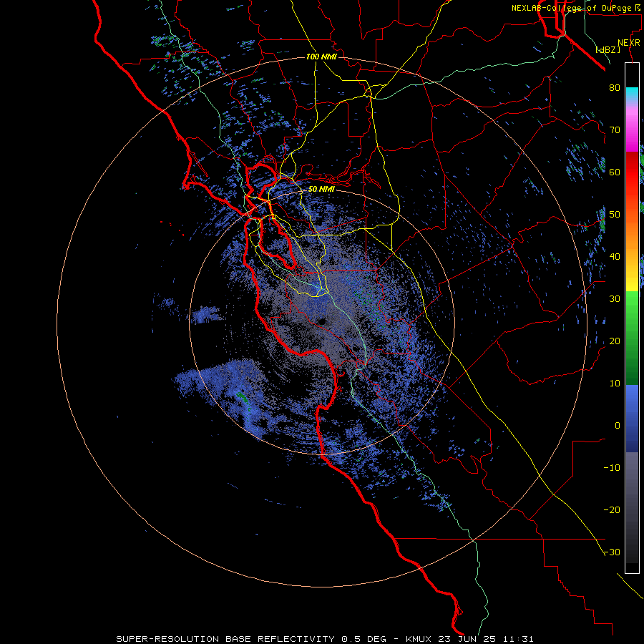Viewport: 644px width, 644px height.
Task: Click the 40 value on the dBZ scale
Action: pos(615,257)
